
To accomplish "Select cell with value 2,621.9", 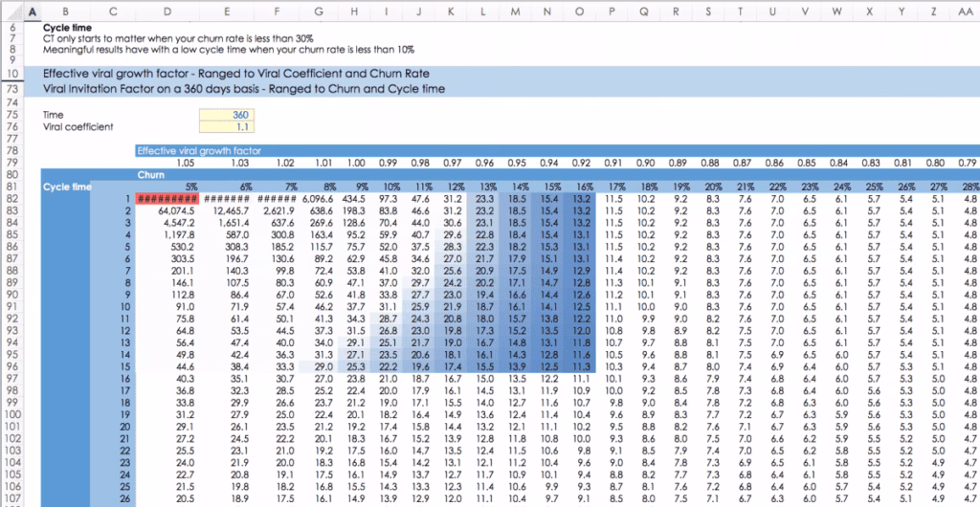I will click(278, 210).
